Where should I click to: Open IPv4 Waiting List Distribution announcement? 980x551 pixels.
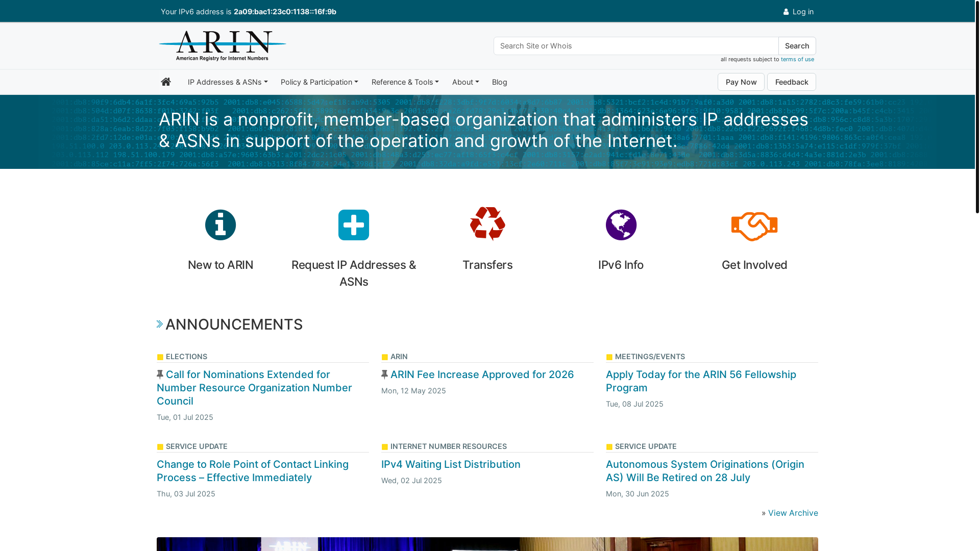451,464
